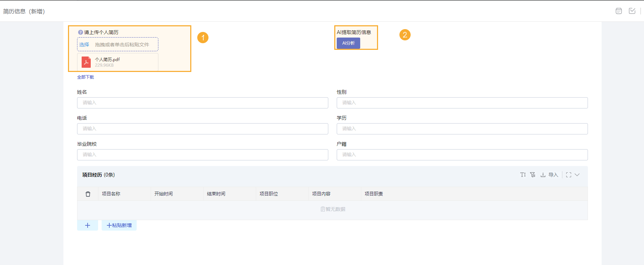Open the calendar icon in the header
The height and width of the screenshot is (265, 644).
click(x=619, y=11)
